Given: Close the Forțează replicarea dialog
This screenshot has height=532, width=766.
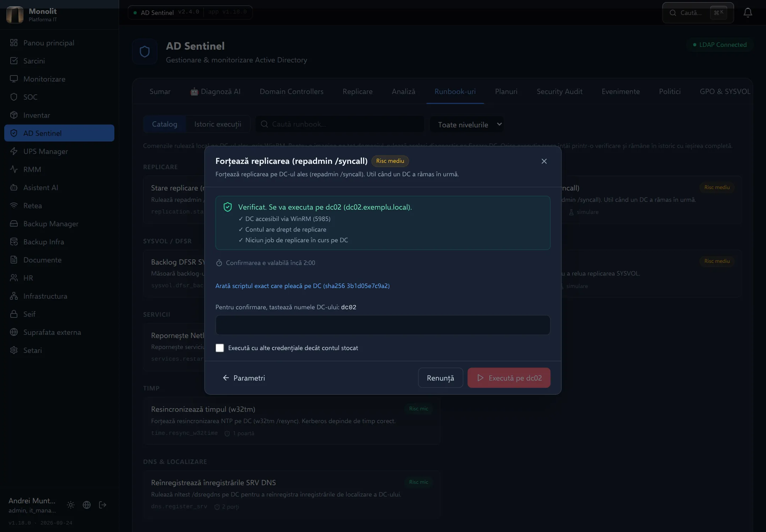Looking at the screenshot, I should coord(544,161).
